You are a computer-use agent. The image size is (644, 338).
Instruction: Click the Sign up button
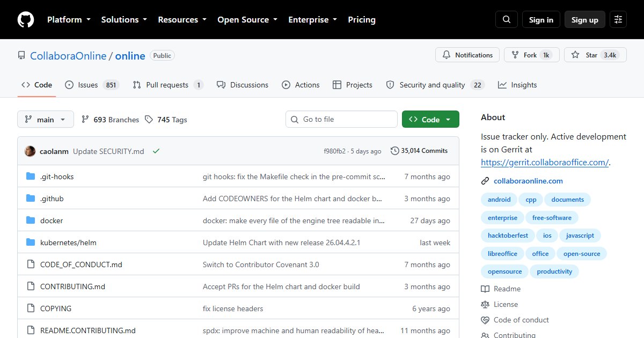tap(585, 19)
